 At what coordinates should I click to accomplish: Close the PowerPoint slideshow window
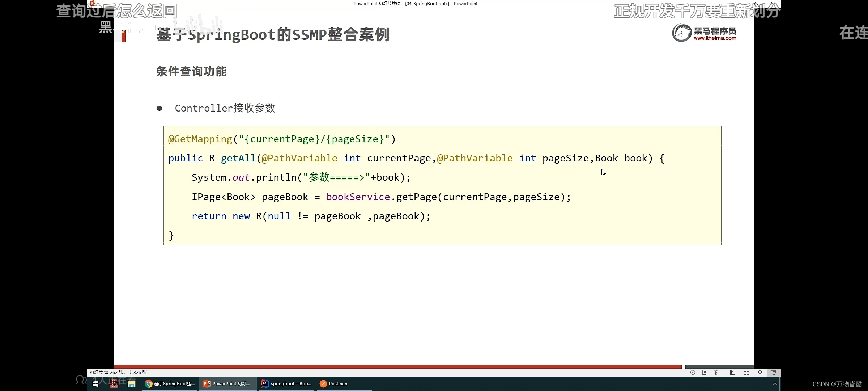point(773,4)
